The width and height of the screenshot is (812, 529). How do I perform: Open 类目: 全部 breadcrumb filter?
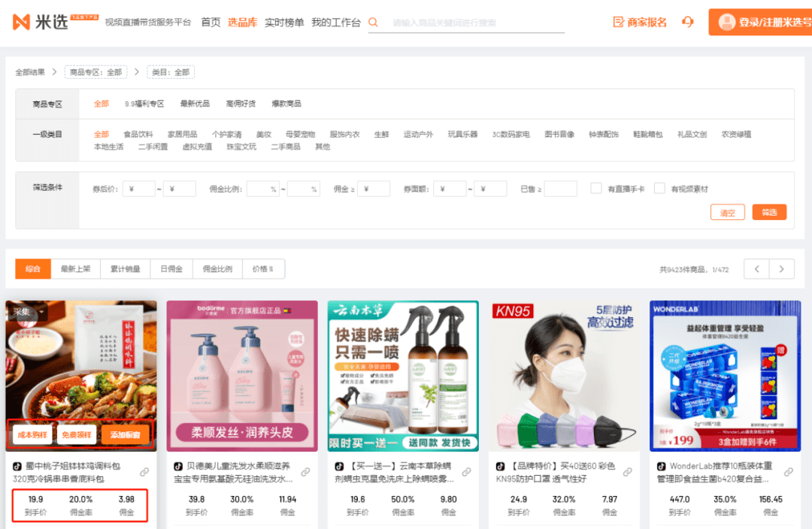point(171,72)
